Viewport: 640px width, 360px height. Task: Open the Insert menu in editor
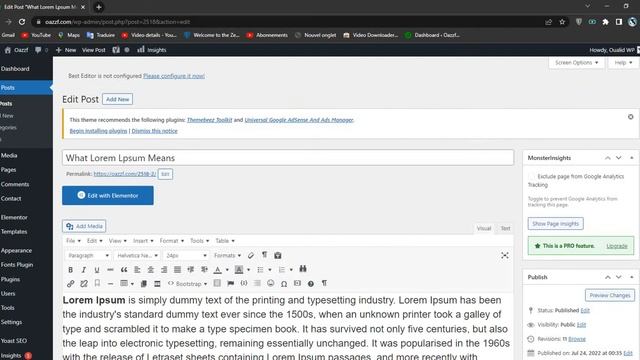(143, 241)
